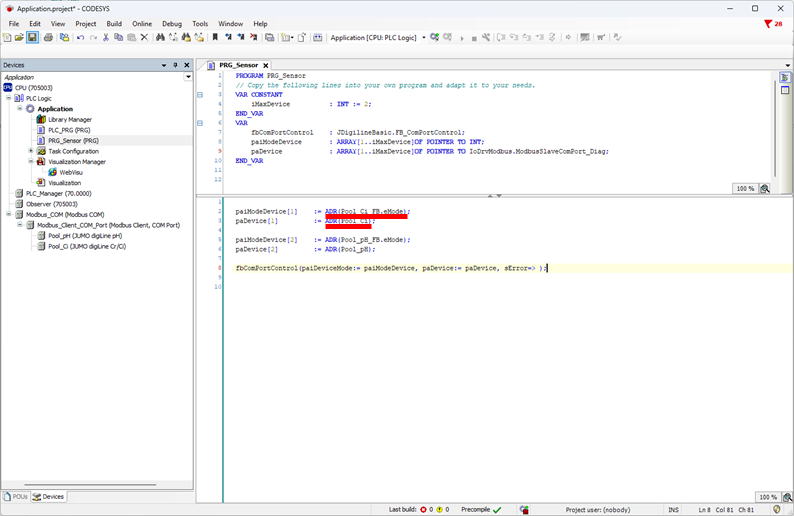Screen dimensions: 794x516
Task: Click the red notification flag showing 28
Action: [773, 24]
